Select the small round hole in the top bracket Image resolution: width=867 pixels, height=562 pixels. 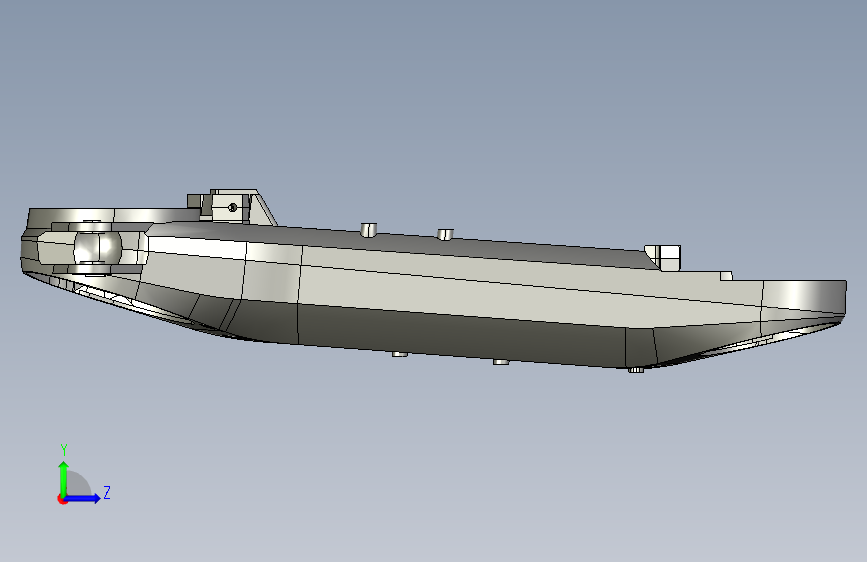[233, 207]
